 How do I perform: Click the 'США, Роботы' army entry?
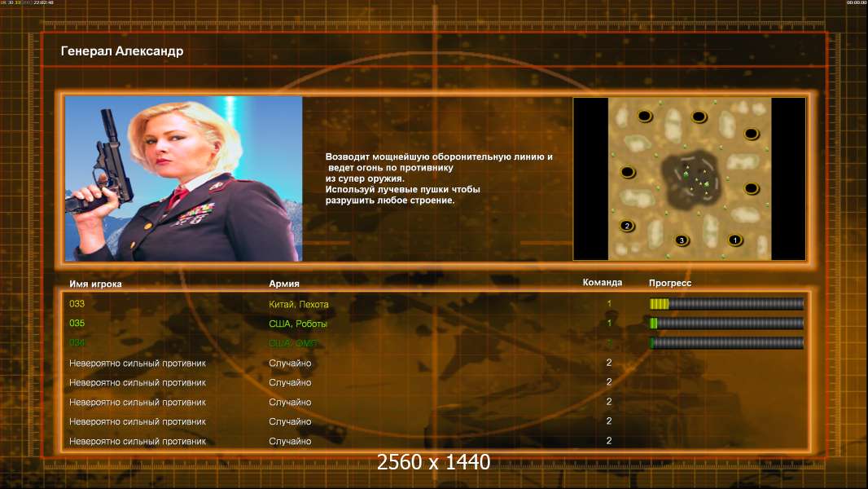(x=298, y=324)
